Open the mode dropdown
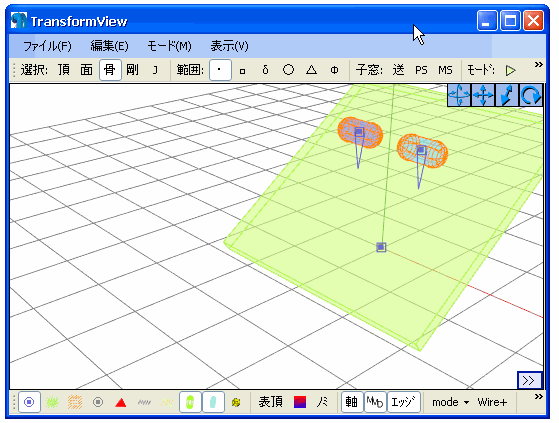 tap(451, 402)
